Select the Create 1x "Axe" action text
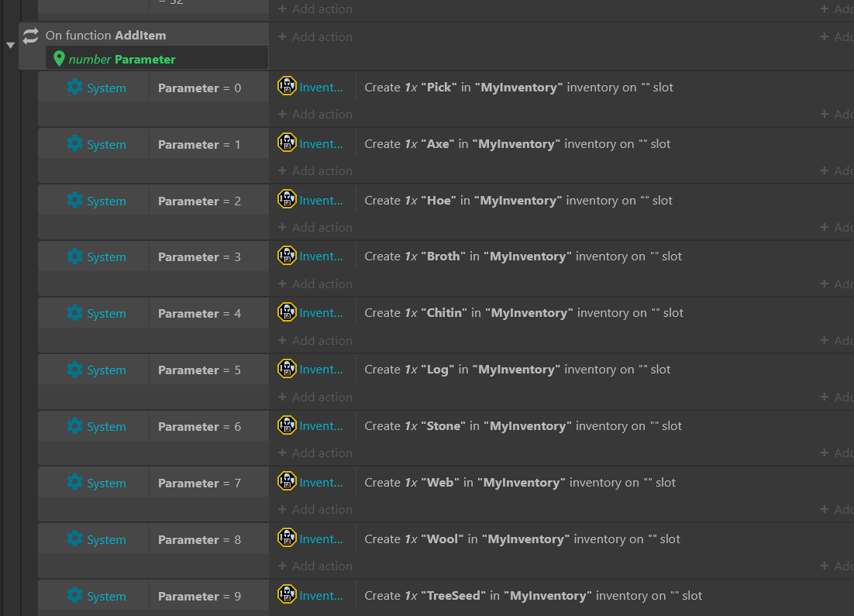Viewport: 854px width, 616px height. [x=518, y=144]
